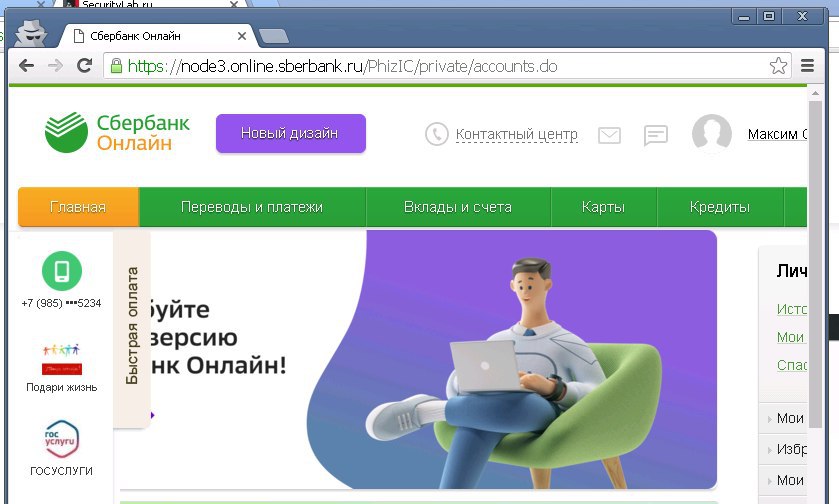Open the Вклады и счета tab

(x=458, y=207)
